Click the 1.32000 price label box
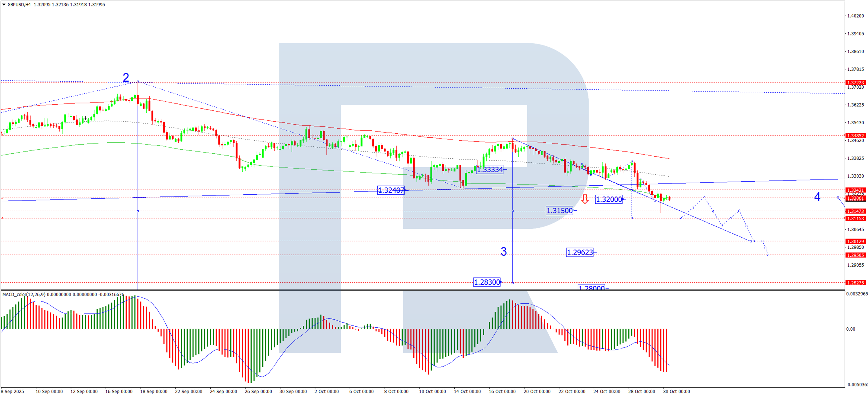868x396 pixels. (x=609, y=200)
